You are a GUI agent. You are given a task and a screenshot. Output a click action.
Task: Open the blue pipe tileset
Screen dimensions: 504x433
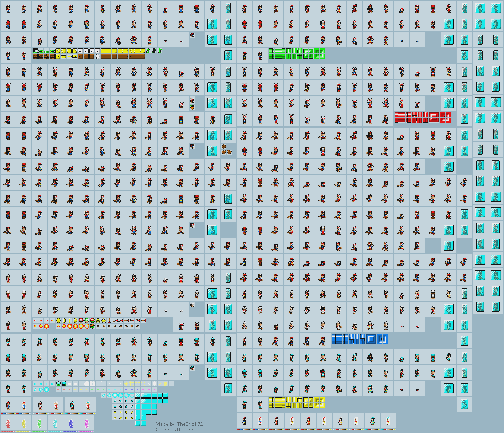click(x=360, y=339)
